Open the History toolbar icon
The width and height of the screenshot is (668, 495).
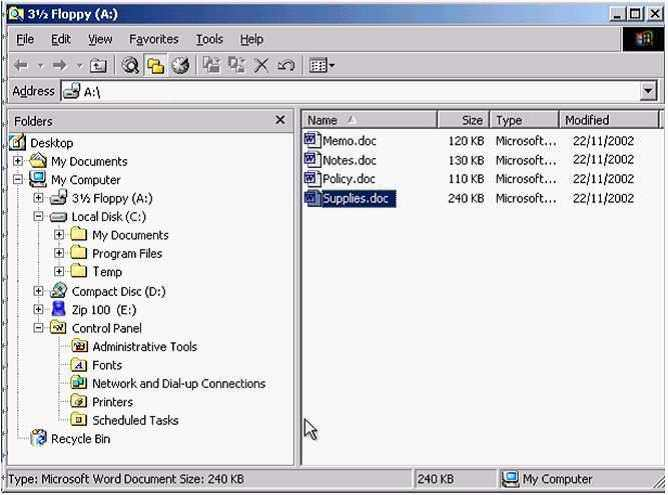(x=180, y=66)
